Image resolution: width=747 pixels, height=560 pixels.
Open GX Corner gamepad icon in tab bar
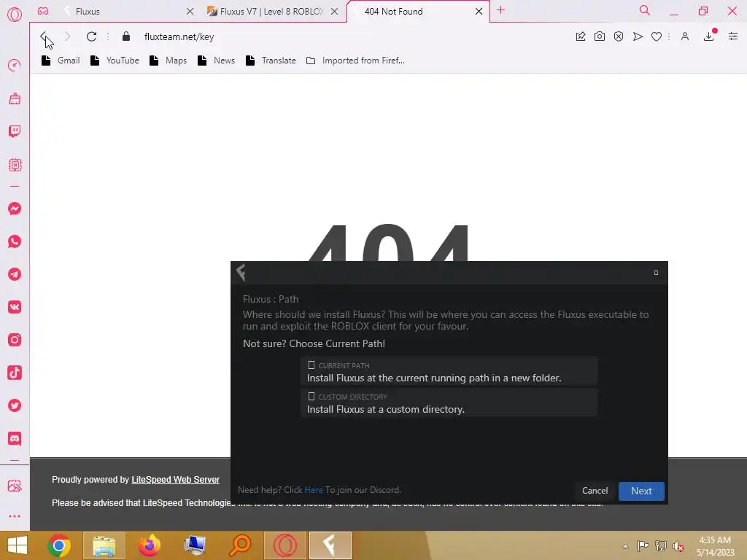tap(43, 11)
